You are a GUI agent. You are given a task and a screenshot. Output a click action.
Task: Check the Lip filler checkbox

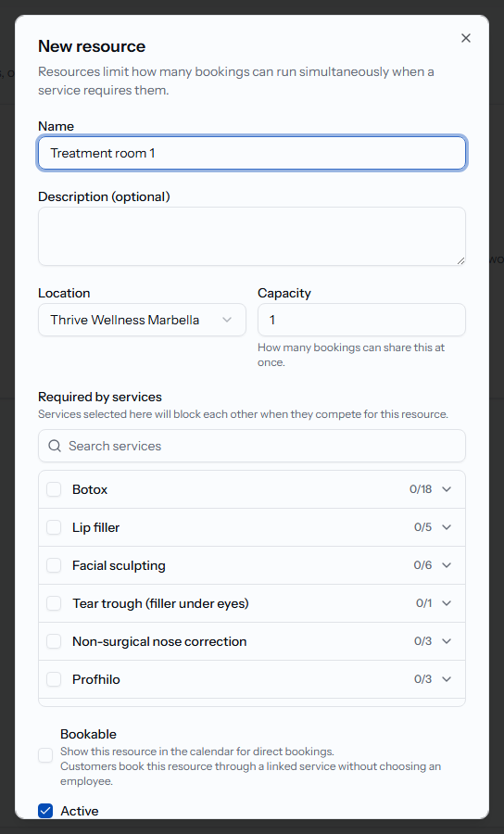coord(54,527)
